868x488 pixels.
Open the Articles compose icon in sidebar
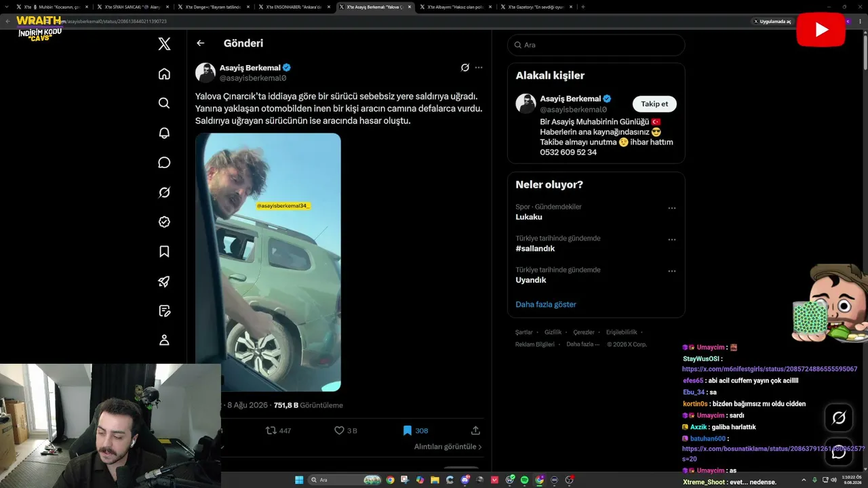pos(164,311)
